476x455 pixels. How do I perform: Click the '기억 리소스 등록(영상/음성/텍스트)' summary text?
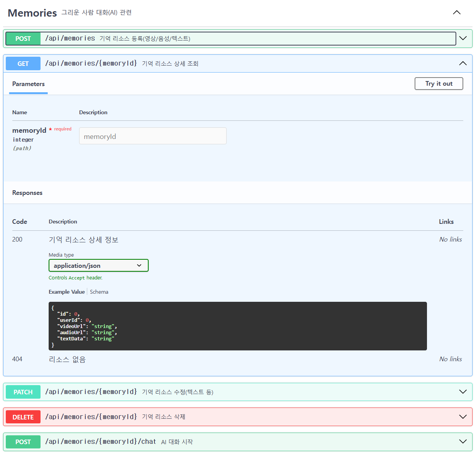tap(145, 39)
